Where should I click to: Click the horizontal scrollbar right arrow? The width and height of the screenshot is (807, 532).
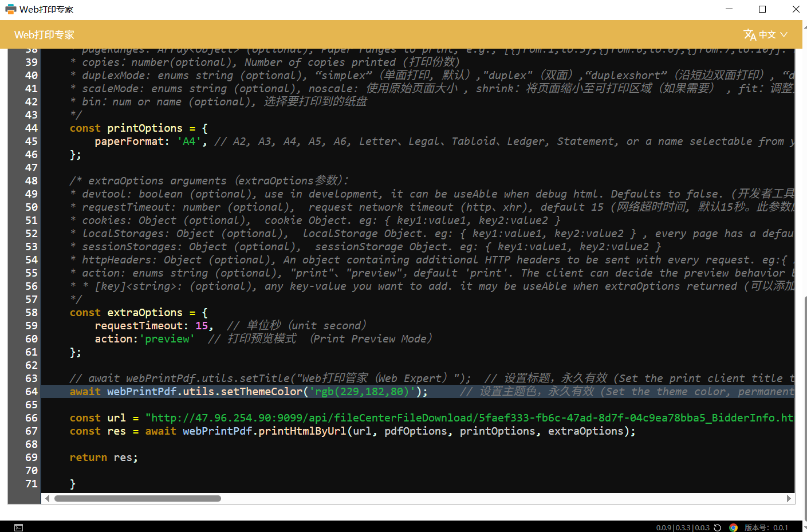[x=789, y=499]
